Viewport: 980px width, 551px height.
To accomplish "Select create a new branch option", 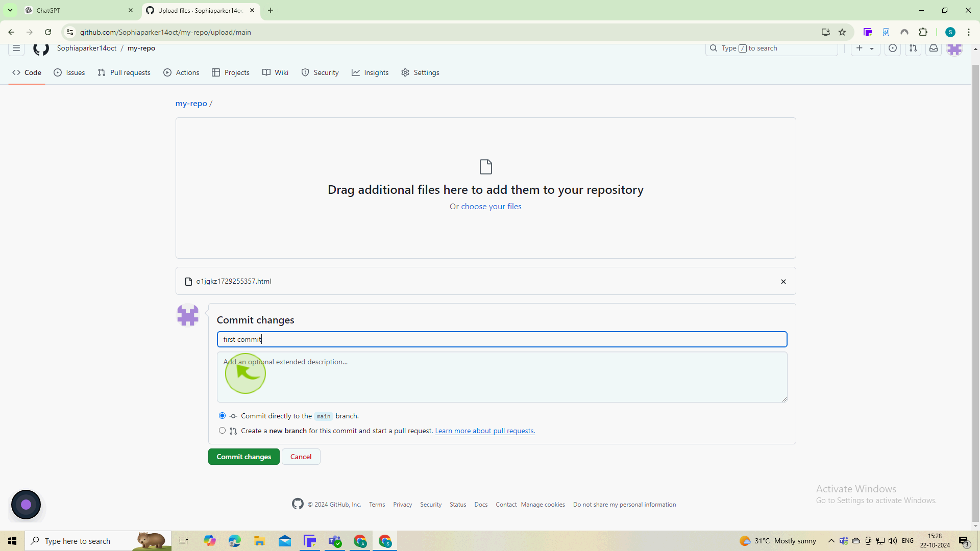I will [x=222, y=431].
